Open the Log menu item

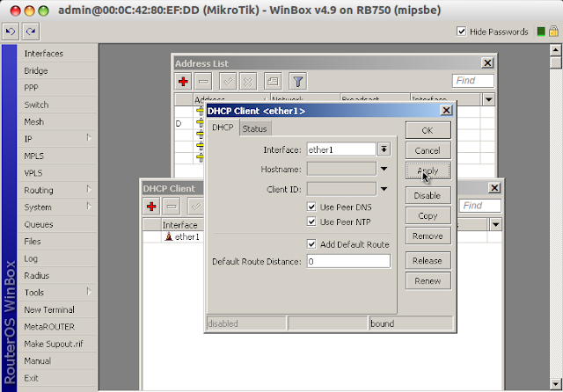[x=57, y=258]
